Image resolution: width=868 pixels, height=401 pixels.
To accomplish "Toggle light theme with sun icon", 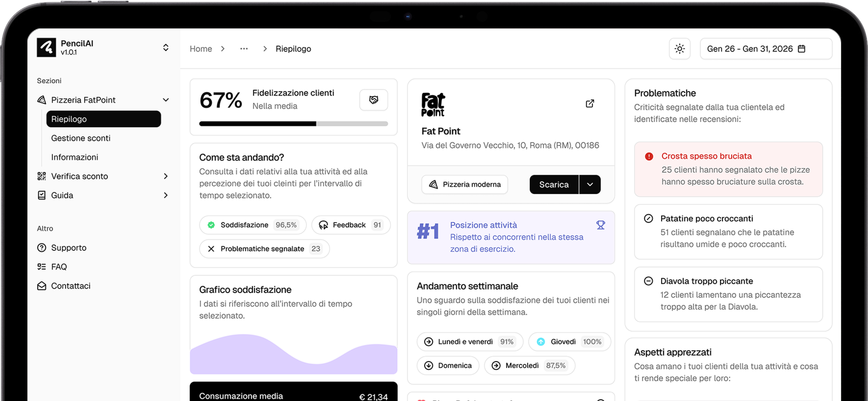I will click(679, 49).
